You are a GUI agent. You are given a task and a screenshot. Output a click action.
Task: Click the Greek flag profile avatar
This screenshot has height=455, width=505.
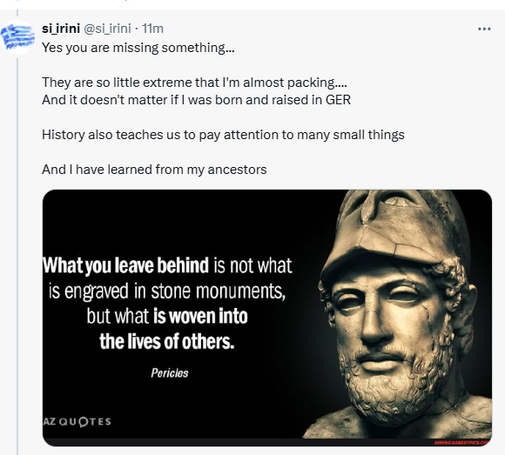coord(17,37)
